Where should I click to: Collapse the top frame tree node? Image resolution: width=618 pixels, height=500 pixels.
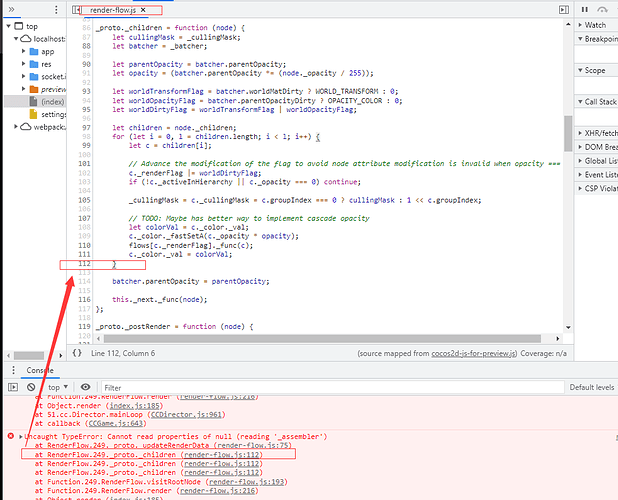(x=9, y=26)
